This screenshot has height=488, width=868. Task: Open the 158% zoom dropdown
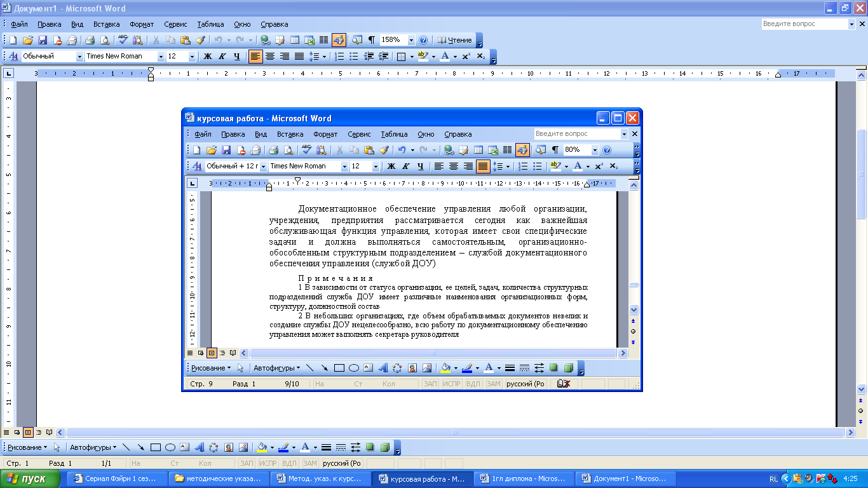tap(411, 40)
